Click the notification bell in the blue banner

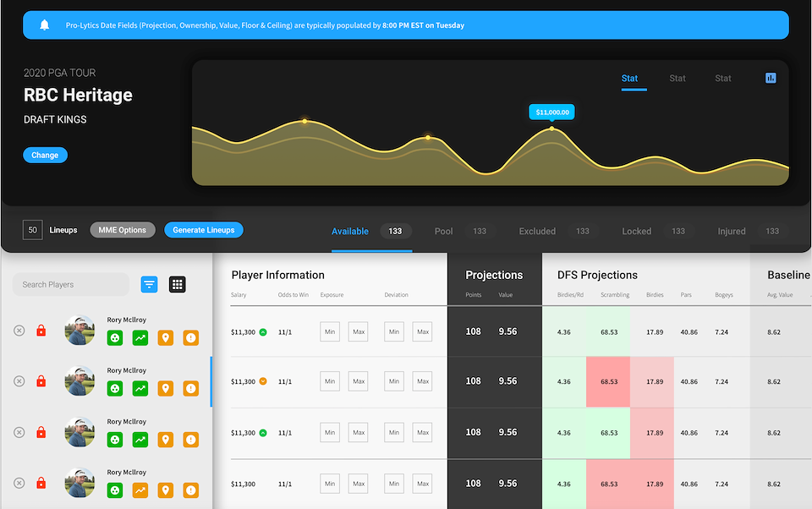45,25
